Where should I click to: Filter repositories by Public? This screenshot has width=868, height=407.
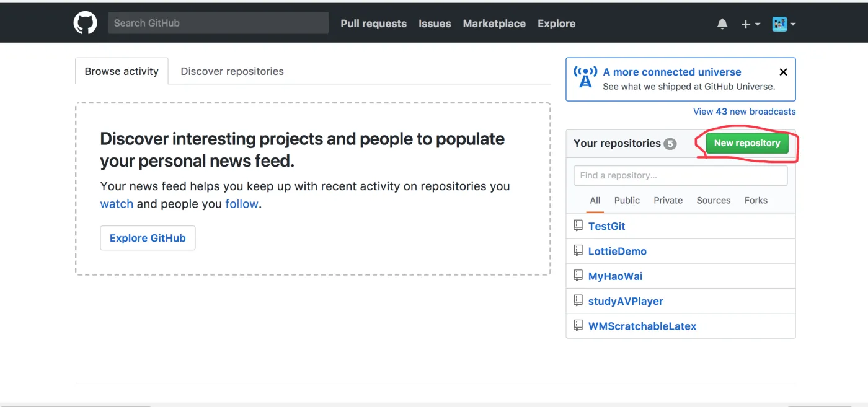[627, 201]
